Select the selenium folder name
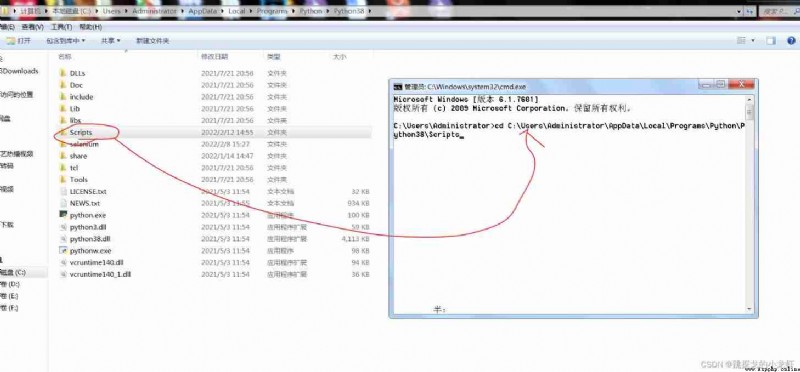The width and height of the screenshot is (800, 372). 84,144
